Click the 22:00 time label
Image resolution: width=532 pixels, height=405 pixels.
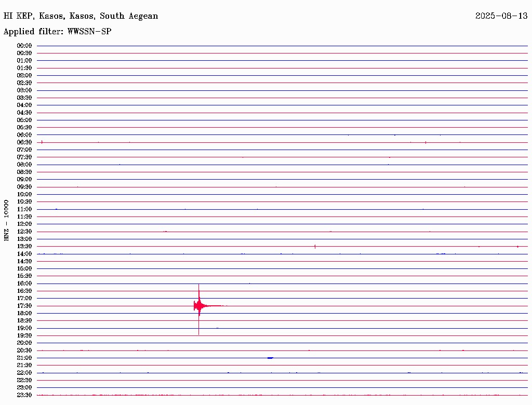pos(24,372)
